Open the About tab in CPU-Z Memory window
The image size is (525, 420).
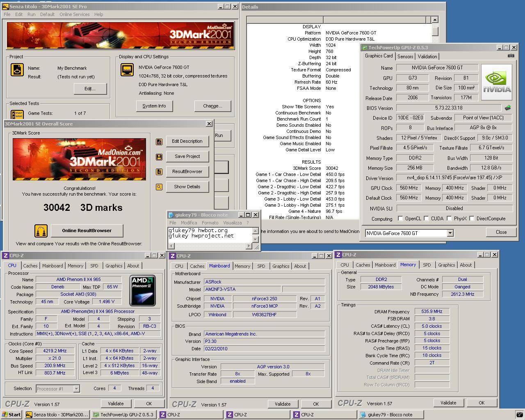(x=466, y=265)
